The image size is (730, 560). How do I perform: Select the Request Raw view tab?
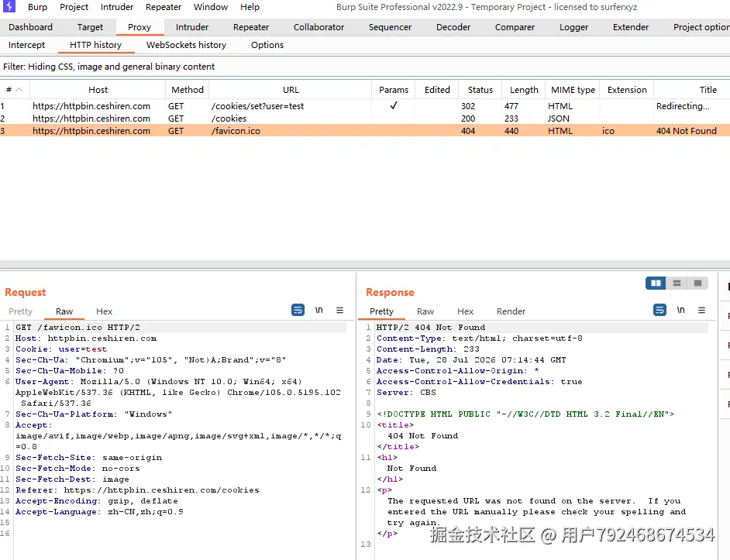pos(64,311)
